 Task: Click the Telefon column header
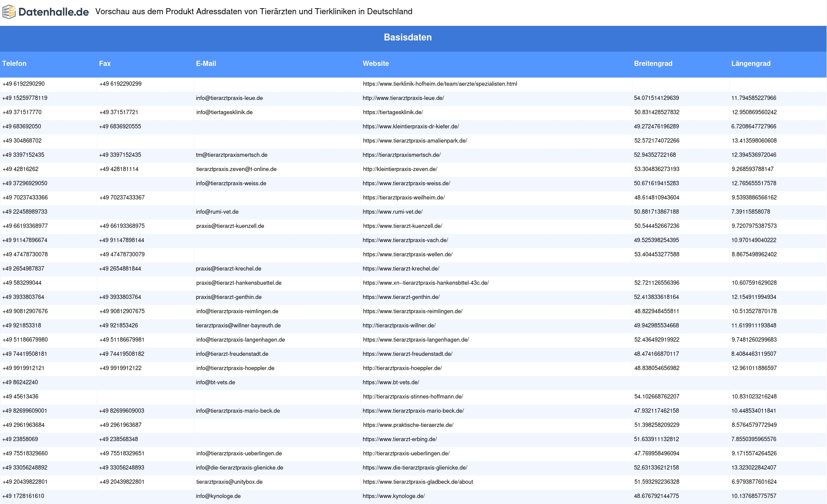pos(14,63)
